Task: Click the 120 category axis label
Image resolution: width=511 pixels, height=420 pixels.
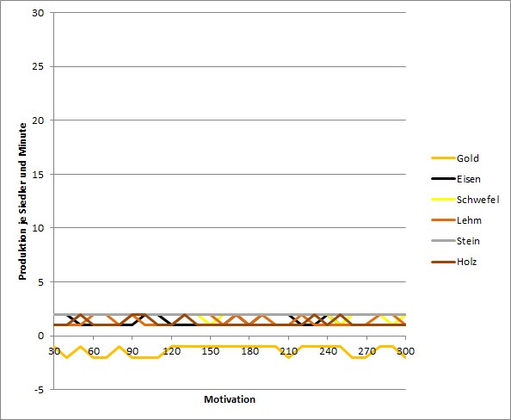Action: (x=171, y=351)
